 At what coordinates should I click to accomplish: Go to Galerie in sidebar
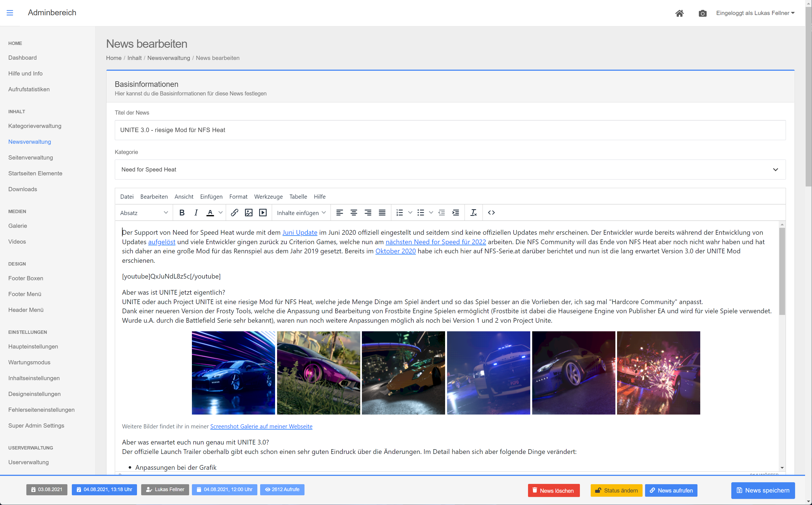pos(18,226)
